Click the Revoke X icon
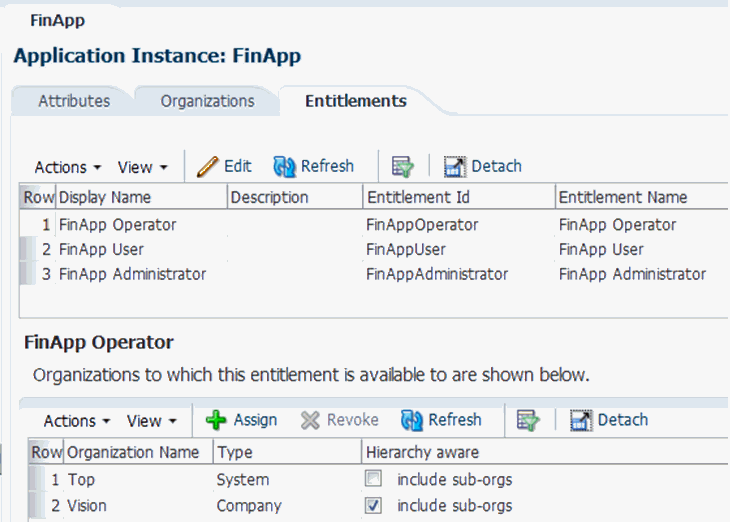The width and height of the screenshot is (730, 522). point(310,420)
